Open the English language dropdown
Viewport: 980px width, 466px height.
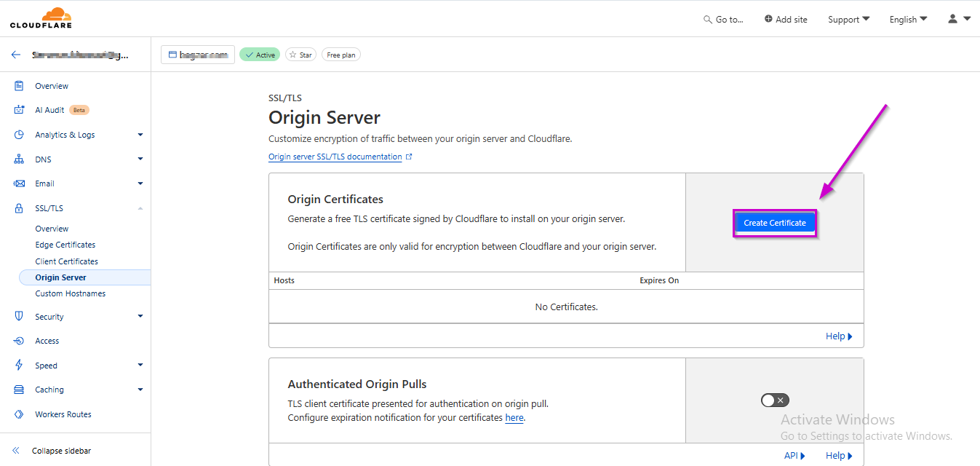point(908,19)
